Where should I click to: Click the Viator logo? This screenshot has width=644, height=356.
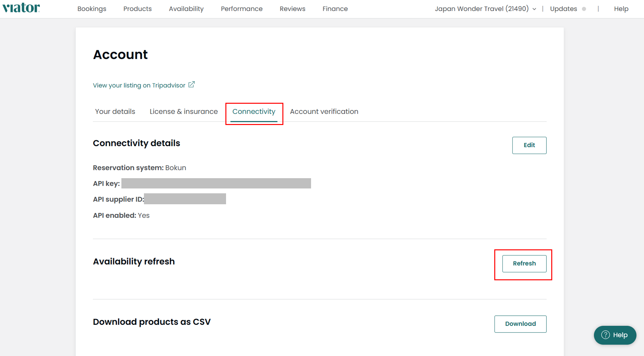pyautogui.click(x=21, y=8)
